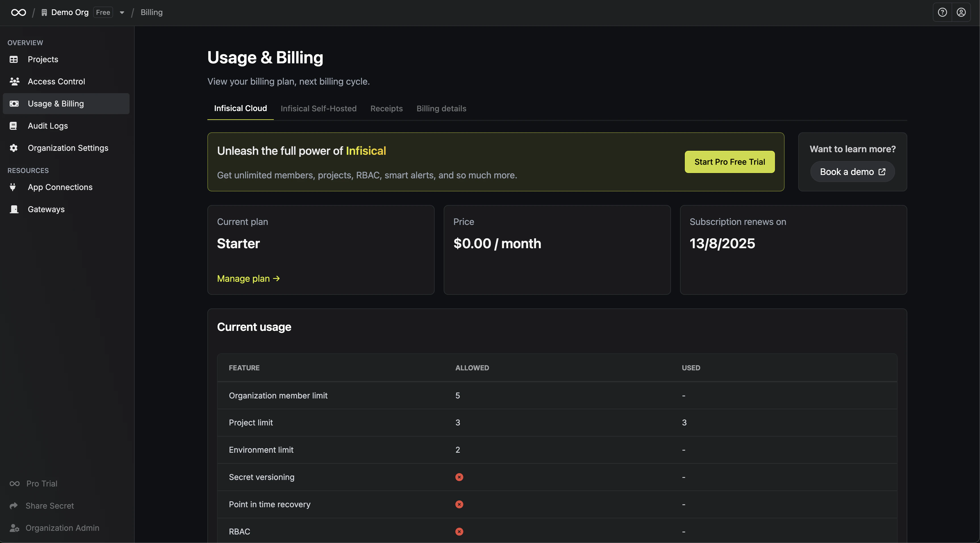This screenshot has width=980, height=543.
Task: Click the Audit Logs book icon
Action: (13, 126)
